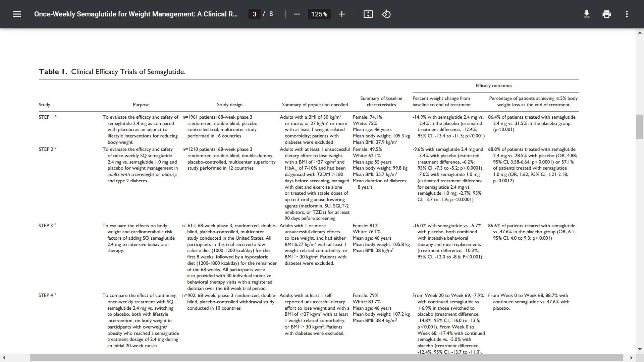
Task: Click the horizontal scrollbar left arrow
Action: point(4,358)
